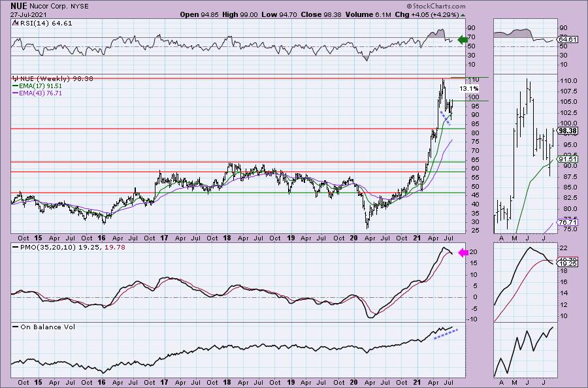The width and height of the screenshot is (588, 388).
Task: Select the Low 94.70 value
Action: tap(280, 14)
